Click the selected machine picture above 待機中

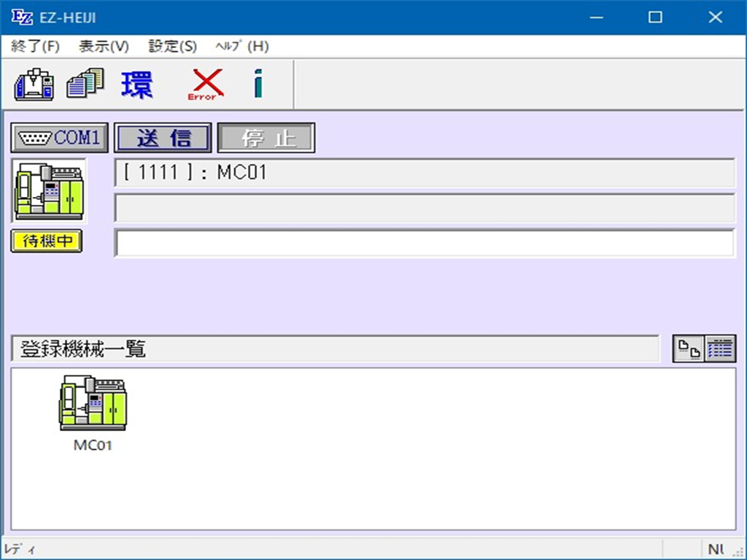(49, 191)
